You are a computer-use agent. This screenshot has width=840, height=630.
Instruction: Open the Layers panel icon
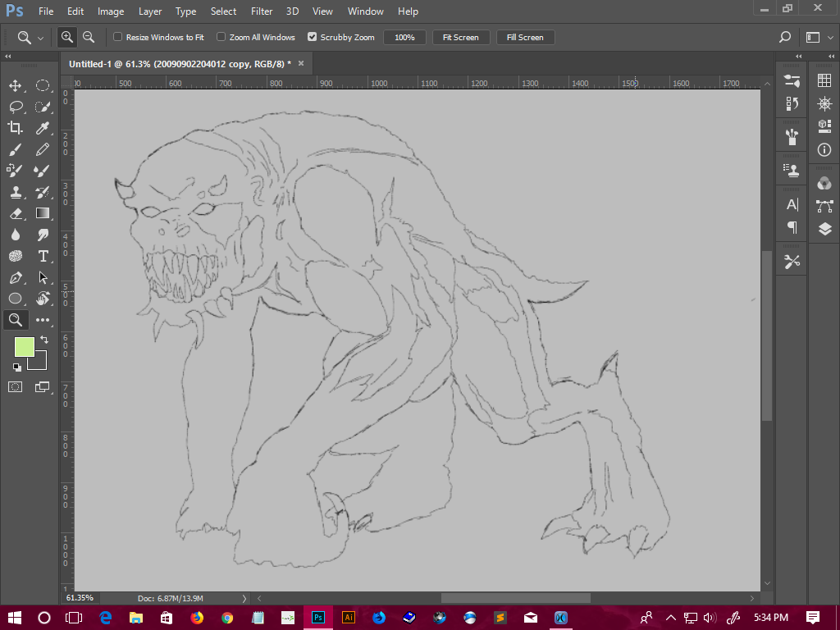(824, 230)
